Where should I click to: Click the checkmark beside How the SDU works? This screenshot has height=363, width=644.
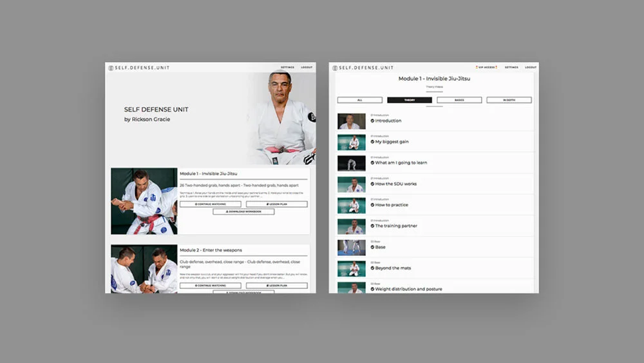372,184
